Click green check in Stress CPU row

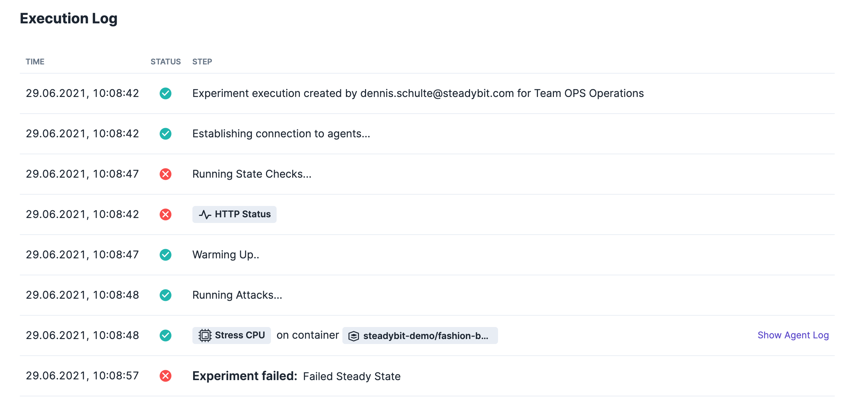[165, 336]
